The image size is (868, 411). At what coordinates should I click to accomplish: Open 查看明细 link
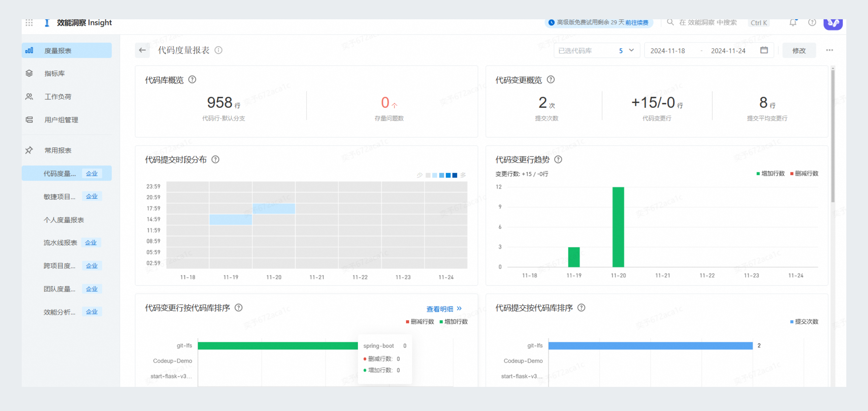(444, 309)
